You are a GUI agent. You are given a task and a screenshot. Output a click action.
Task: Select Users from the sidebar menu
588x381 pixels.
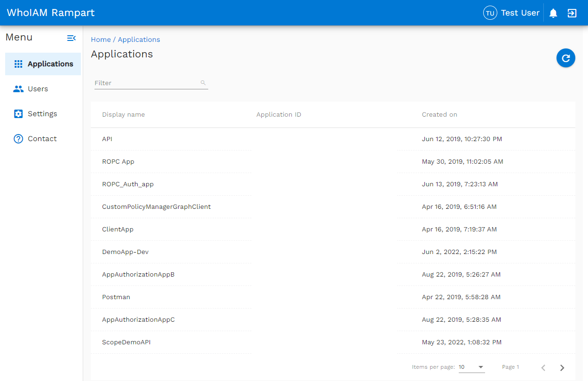[38, 88]
